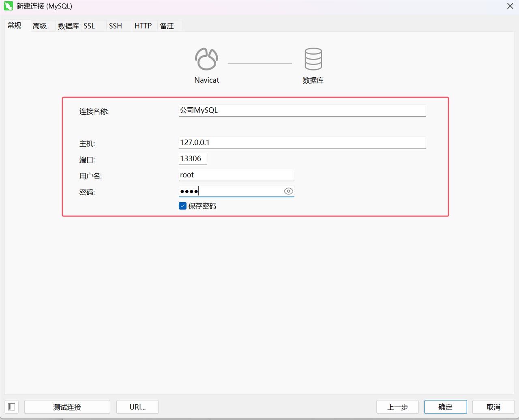Click the Navicat text under the logo
Screen dimensions: 519x420
[x=207, y=80]
